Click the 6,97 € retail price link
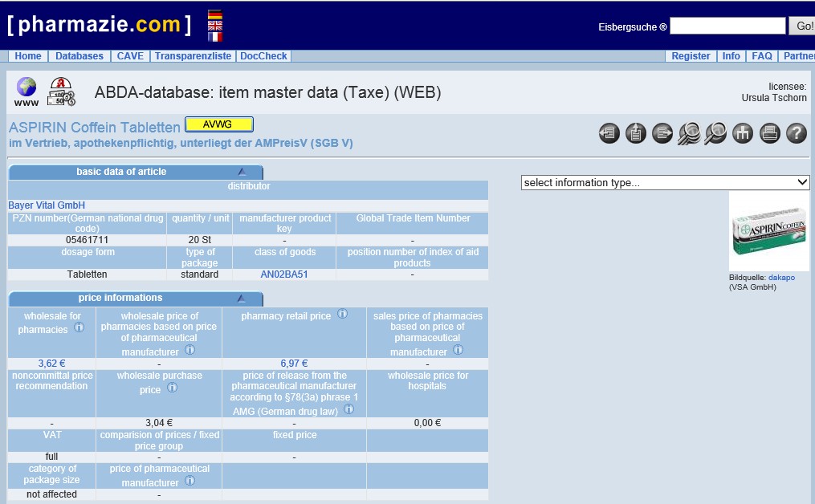The image size is (815, 504). click(294, 364)
